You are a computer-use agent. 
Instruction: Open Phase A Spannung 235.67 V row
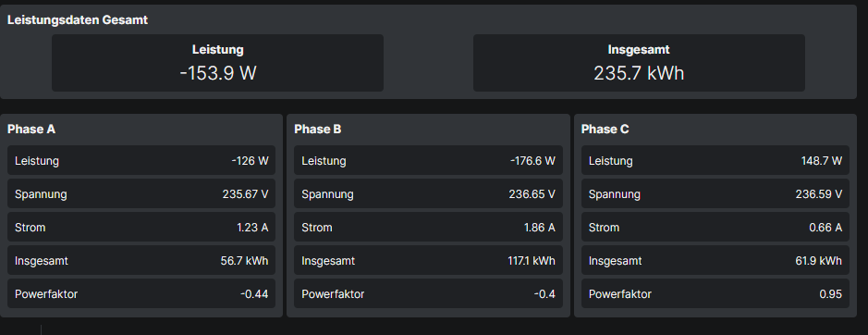tap(141, 194)
